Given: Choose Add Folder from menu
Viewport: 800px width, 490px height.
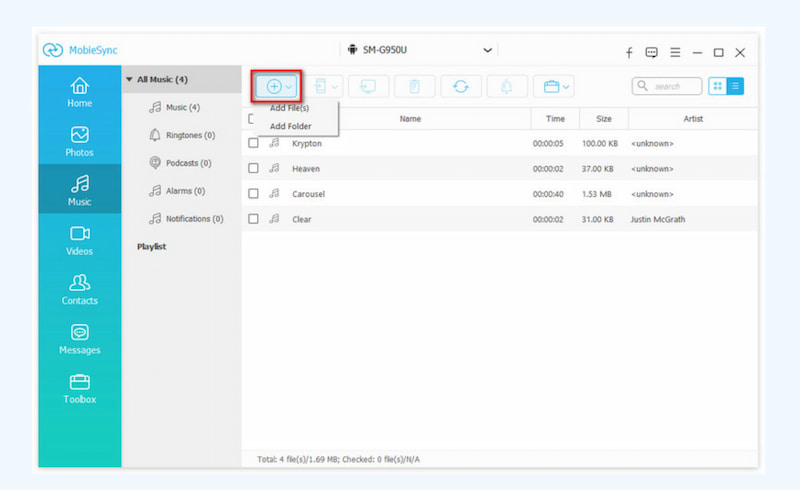Looking at the screenshot, I should [291, 126].
